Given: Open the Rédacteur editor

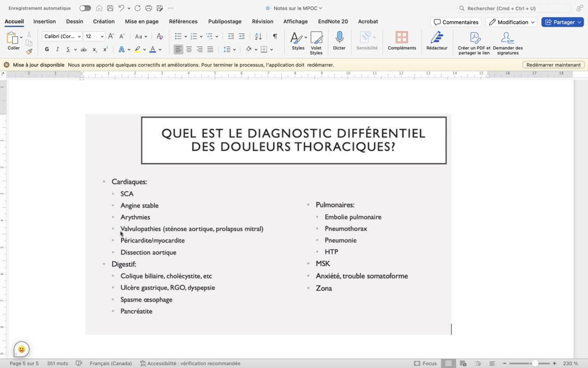Looking at the screenshot, I should (437, 41).
